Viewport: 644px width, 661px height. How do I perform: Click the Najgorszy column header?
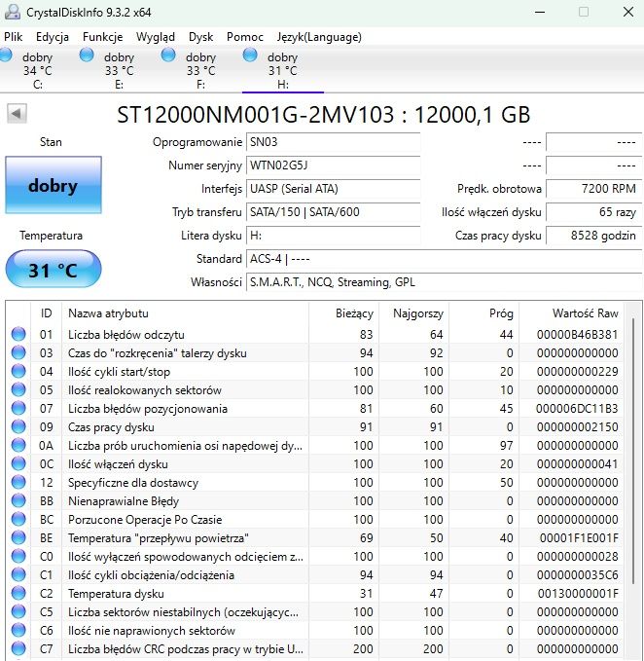click(x=418, y=313)
